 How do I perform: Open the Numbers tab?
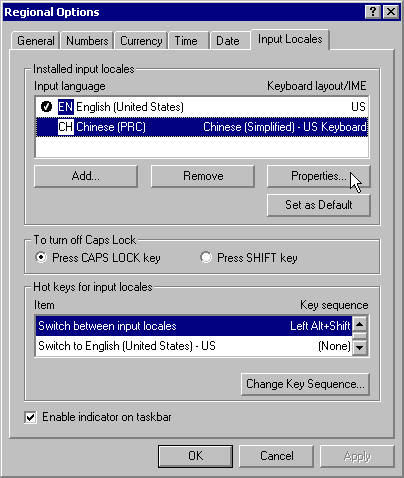(x=87, y=41)
